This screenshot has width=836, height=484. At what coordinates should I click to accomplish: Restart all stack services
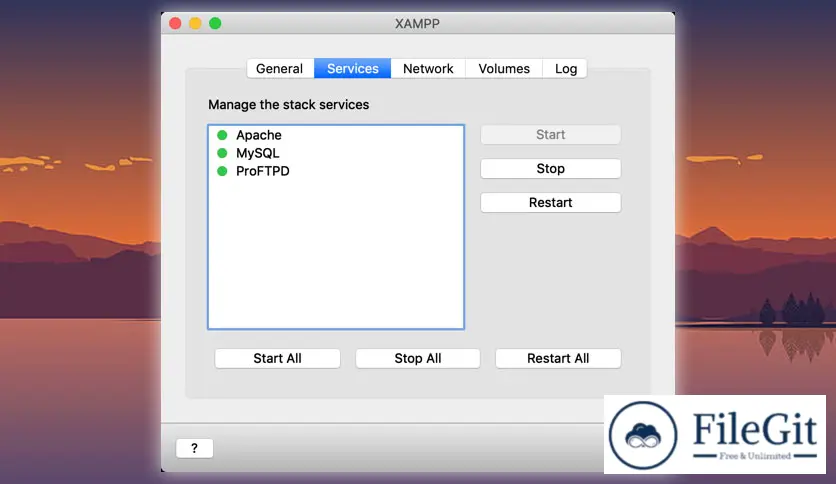coord(558,358)
